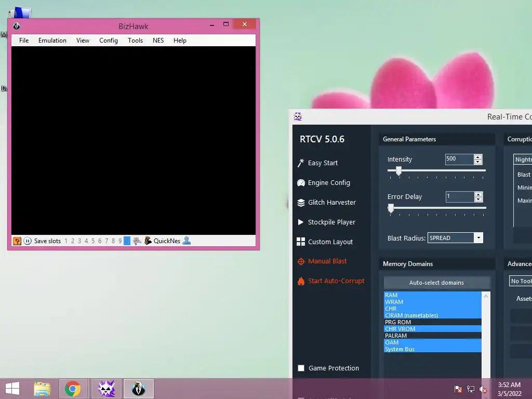Select save slot 7 in BizHawk
Viewport: 532px width, 399px height.
pyautogui.click(x=107, y=241)
